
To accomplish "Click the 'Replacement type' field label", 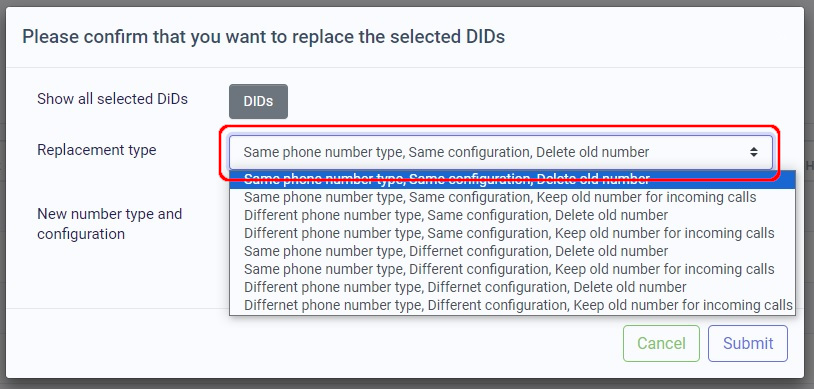I will click(x=97, y=150).
